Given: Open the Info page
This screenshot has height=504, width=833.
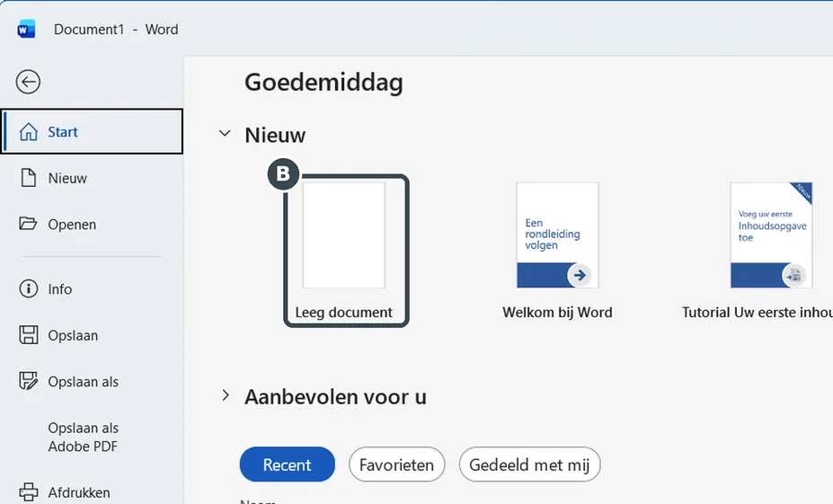Looking at the screenshot, I should click(92, 289).
